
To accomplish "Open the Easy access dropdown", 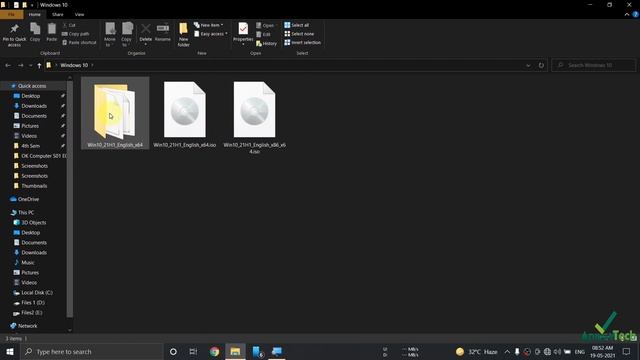I will coord(211,34).
